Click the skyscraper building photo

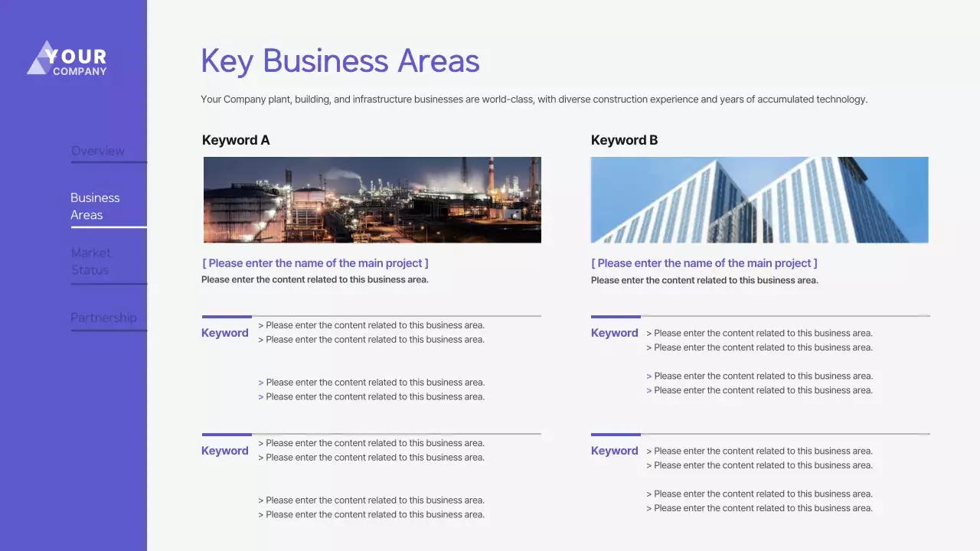pyautogui.click(x=759, y=200)
